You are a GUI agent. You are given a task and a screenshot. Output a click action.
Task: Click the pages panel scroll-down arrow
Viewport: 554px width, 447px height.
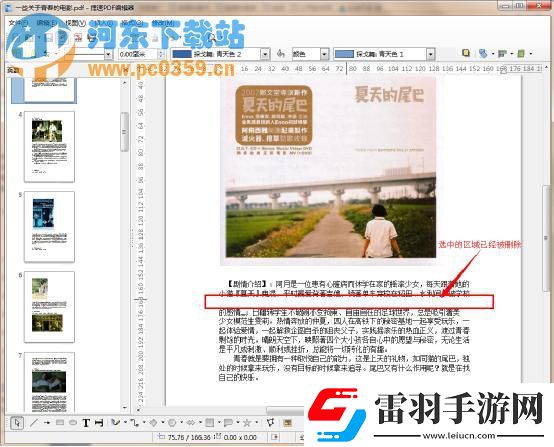tap(124, 407)
